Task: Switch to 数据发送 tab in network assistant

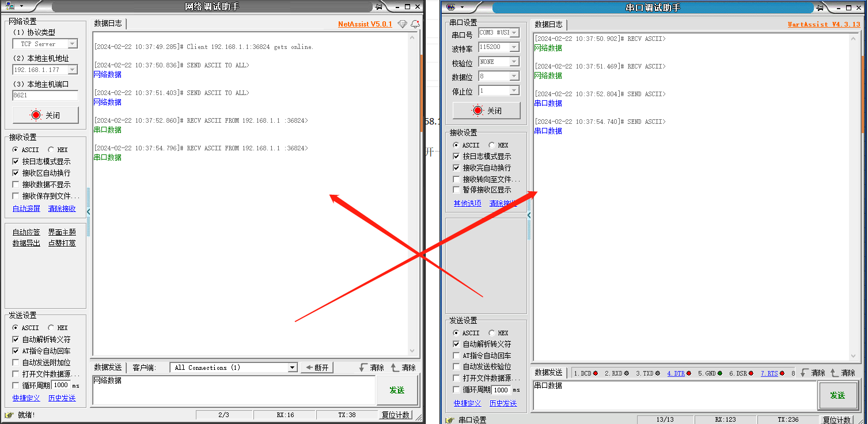Action: [x=108, y=368]
